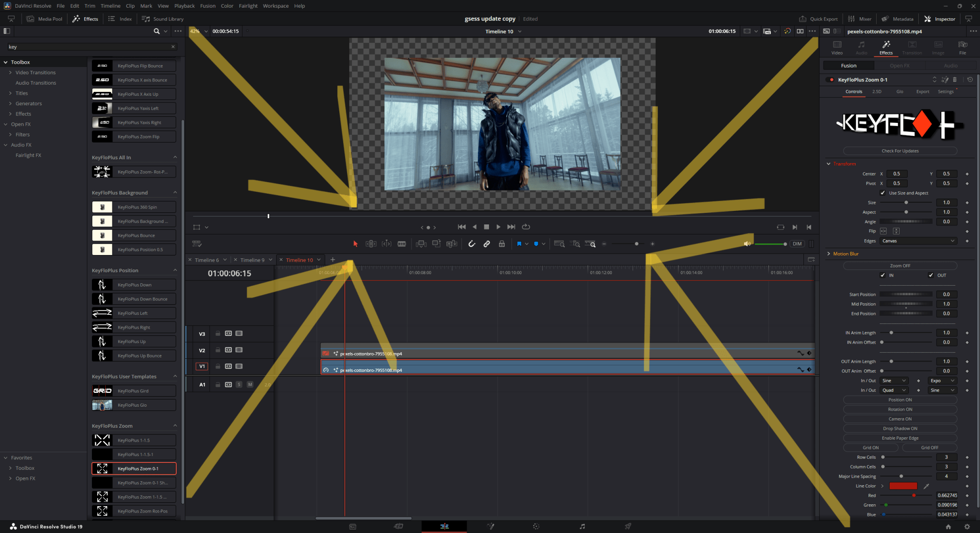This screenshot has width=980, height=533.
Task: Activate the razor edit mode
Action: [x=402, y=244]
